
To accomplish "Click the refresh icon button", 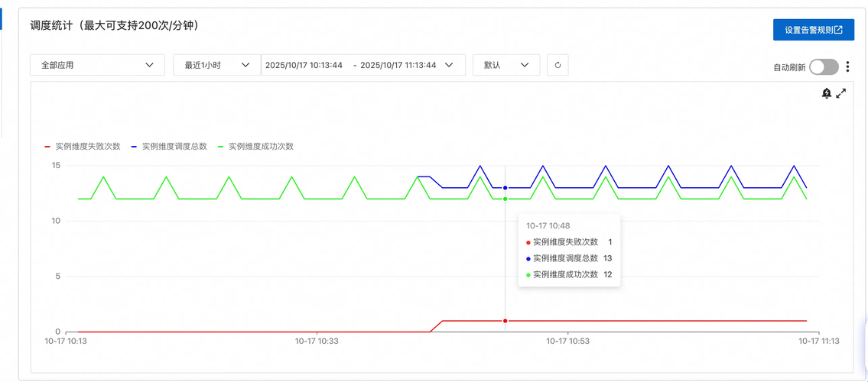I will coord(558,65).
